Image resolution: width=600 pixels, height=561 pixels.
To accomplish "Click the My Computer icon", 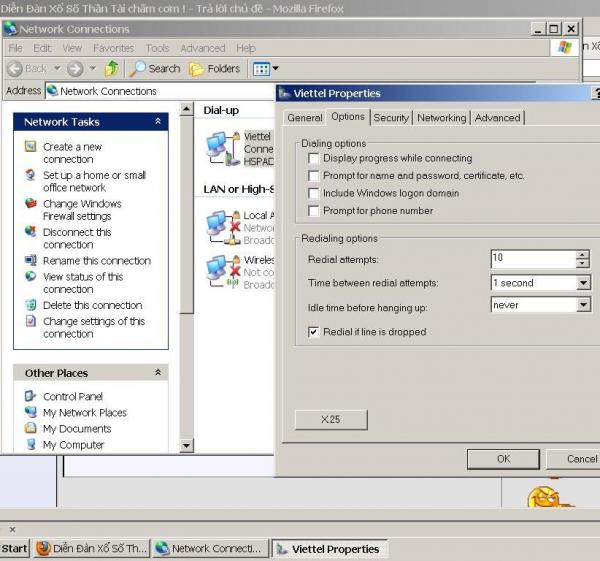I will 31,444.
